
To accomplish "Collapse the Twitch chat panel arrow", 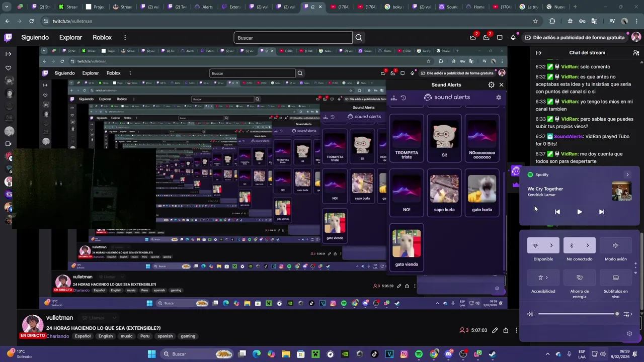I will 538,53.
